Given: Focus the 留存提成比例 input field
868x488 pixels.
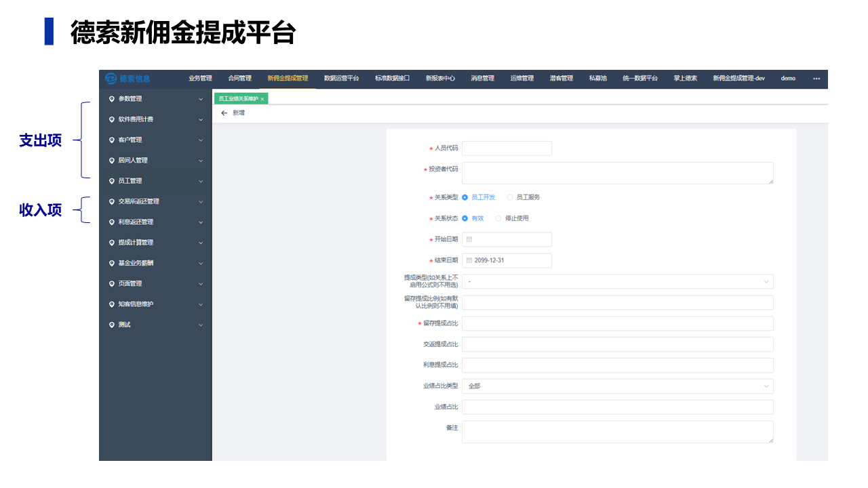Looking at the screenshot, I should [x=618, y=302].
